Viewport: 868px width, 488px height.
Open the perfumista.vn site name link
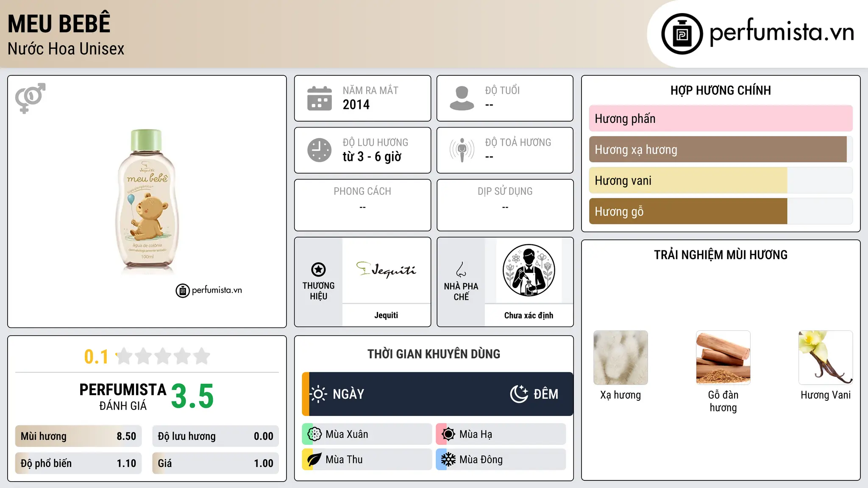[782, 32]
